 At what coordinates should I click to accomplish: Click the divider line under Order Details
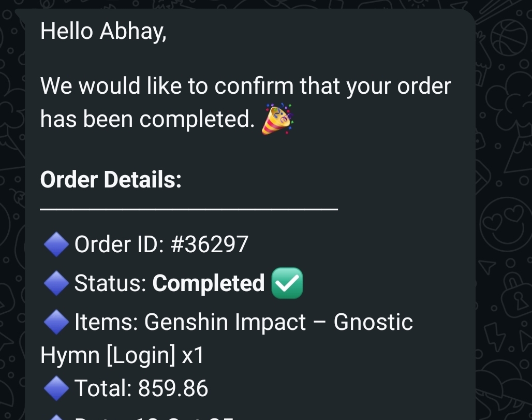(x=189, y=209)
